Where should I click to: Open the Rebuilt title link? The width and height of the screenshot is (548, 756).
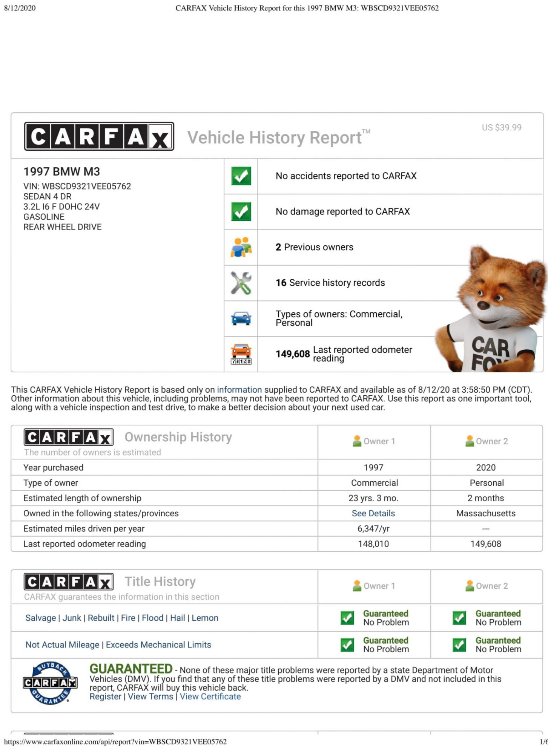click(101, 618)
